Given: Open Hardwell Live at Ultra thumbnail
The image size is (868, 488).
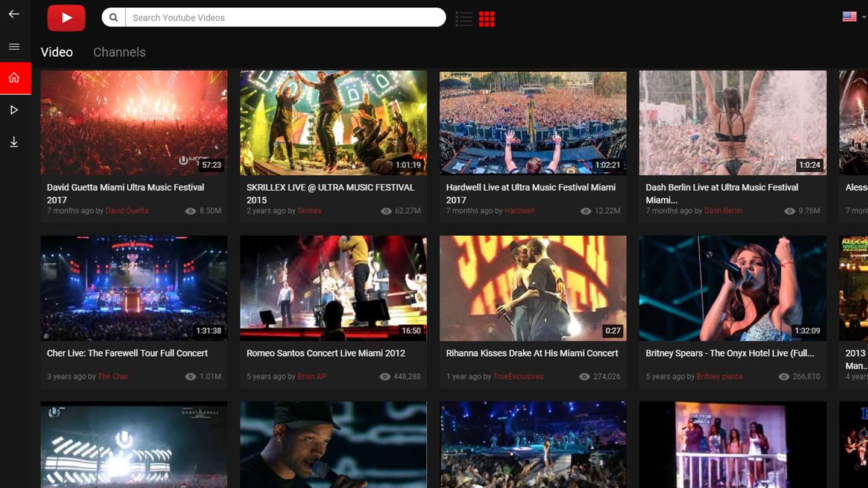Looking at the screenshot, I should coord(533,123).
